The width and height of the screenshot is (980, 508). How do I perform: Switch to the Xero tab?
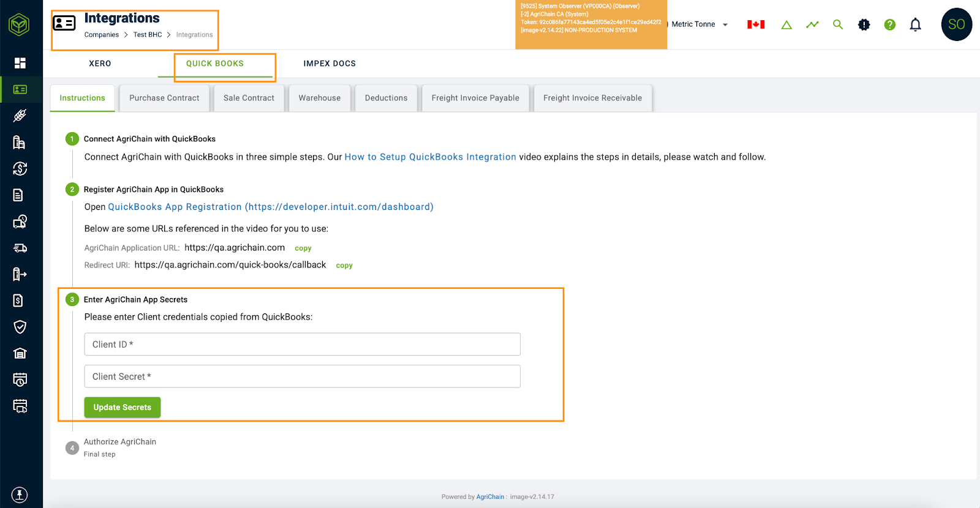pyautogui.click(x=100, y=64)
